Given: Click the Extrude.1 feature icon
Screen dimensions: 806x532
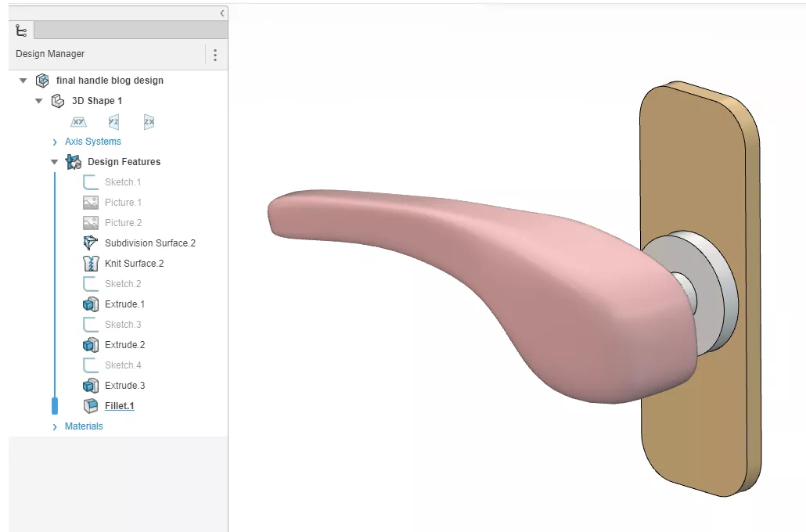Looking at the screenshot, I should point(90,304).
